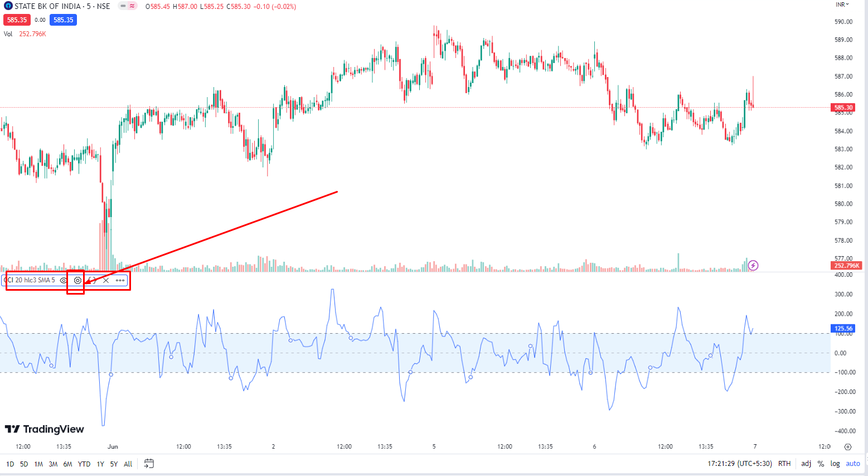Switch to the 1D timeframe

pos(9,463)
